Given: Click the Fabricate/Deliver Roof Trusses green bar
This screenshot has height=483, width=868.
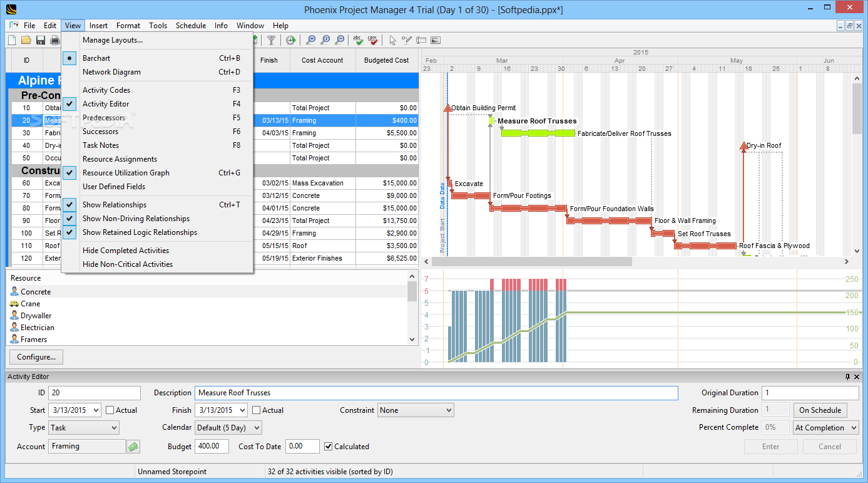Looking at the screenshot, I should (538, 133).
